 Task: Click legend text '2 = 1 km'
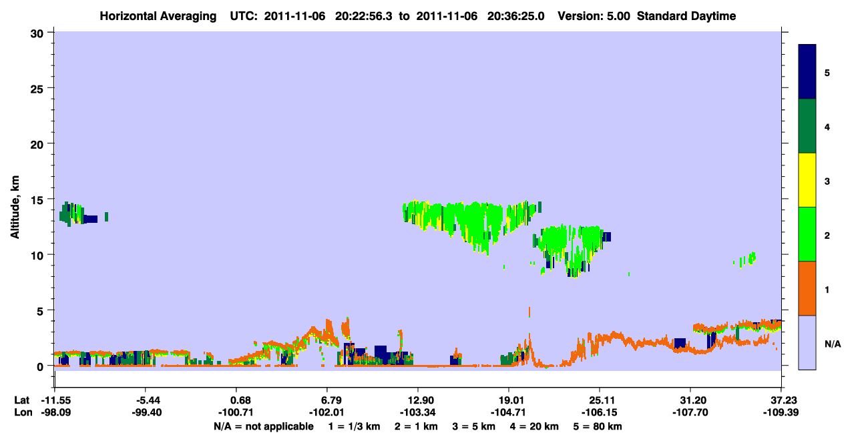coord(417,426)
